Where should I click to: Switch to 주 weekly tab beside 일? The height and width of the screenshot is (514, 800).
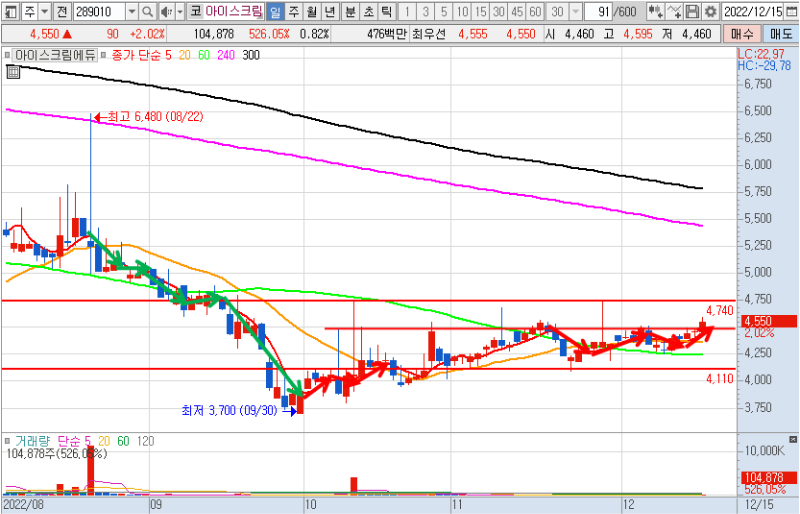pos(293,11)
